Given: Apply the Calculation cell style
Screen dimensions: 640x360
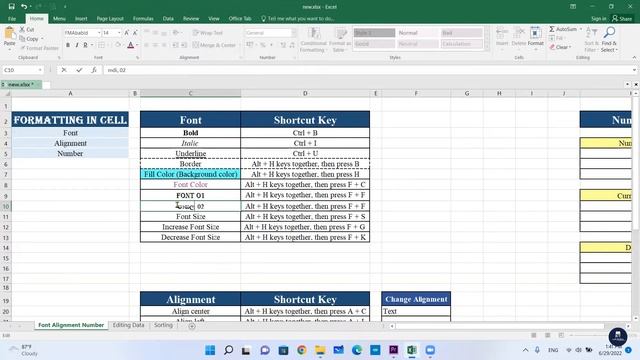Looking at the screenshot, I should 461,44.
